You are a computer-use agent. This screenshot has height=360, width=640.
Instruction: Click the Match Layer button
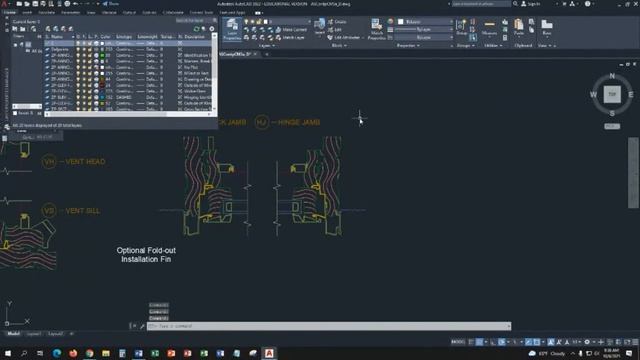click(290, 38)
